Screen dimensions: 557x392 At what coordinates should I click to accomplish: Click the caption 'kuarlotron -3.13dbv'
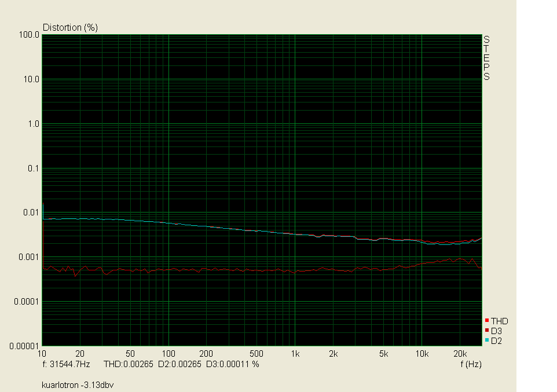click(x=78, y=385)
